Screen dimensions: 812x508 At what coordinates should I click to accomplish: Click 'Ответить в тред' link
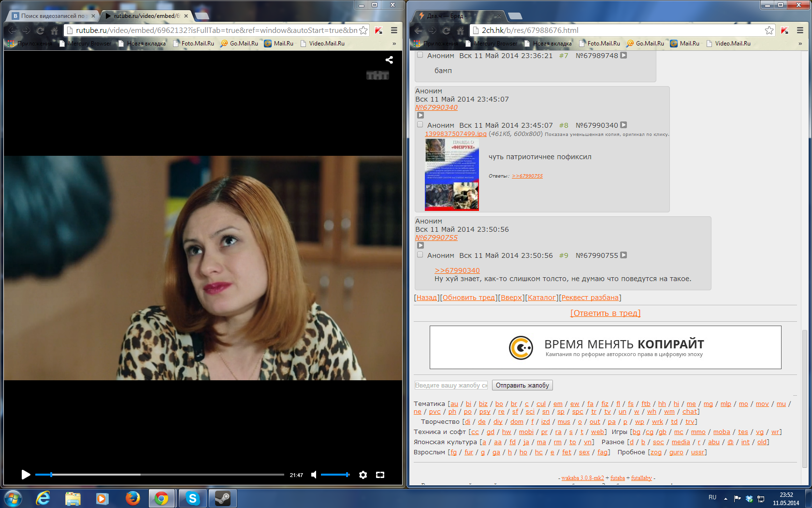coord(606,313)
